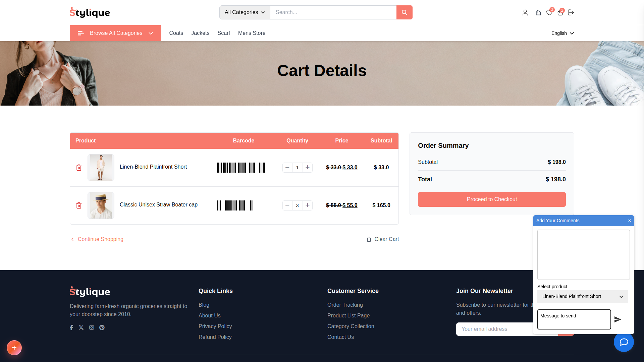Open the Facebook icon in footer
This screenshot has height=362, width=644.
(x=71, y=327)
